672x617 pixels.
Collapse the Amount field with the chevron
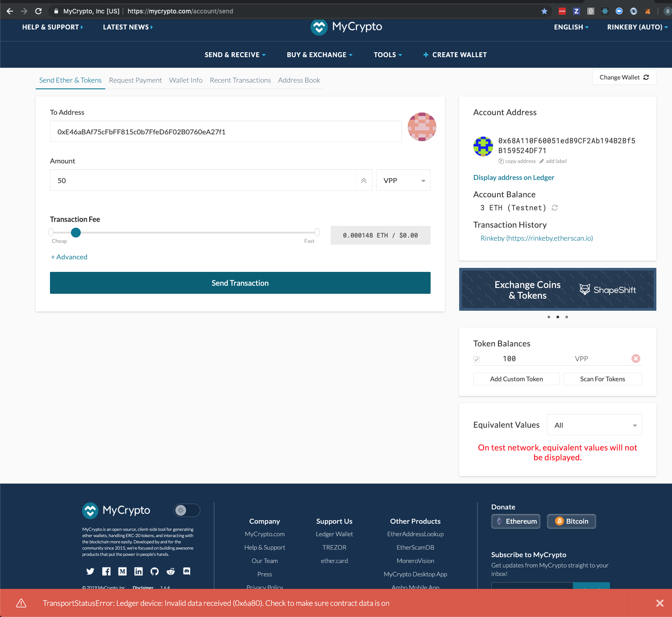coord(364,180)
